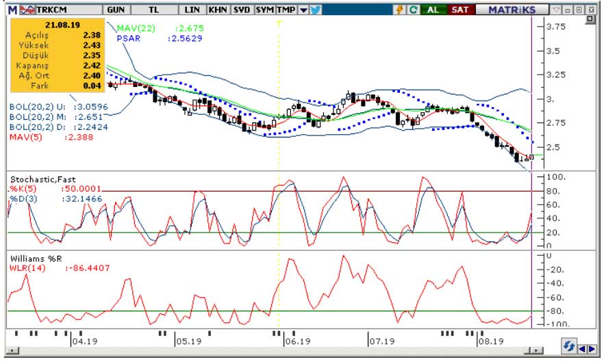Go forward with the blue right arrow

click(591, 349)
